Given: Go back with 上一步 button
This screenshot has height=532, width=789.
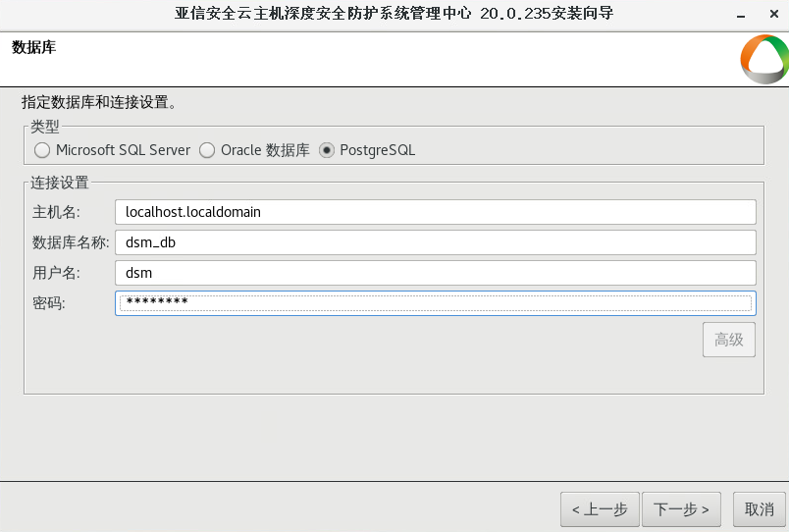Looking at the screenshot, I should coord(600,509).
